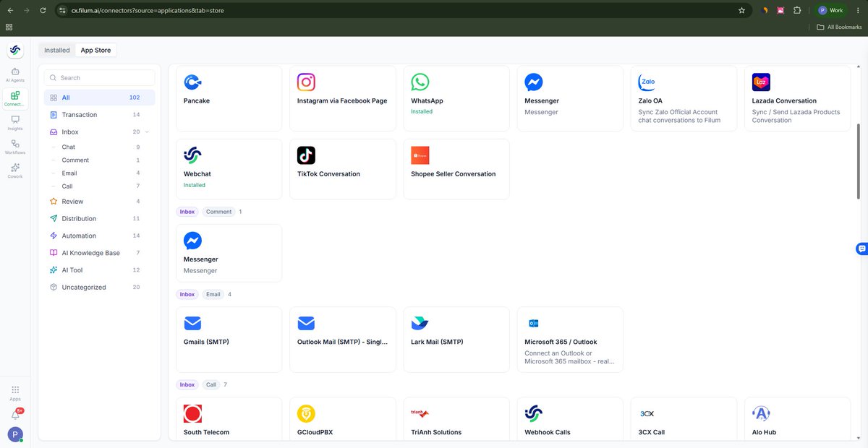Open the Connectors sidebar icon
Image resolution: width=868 pixels, height=448 pixels.
tap(15, 98)
